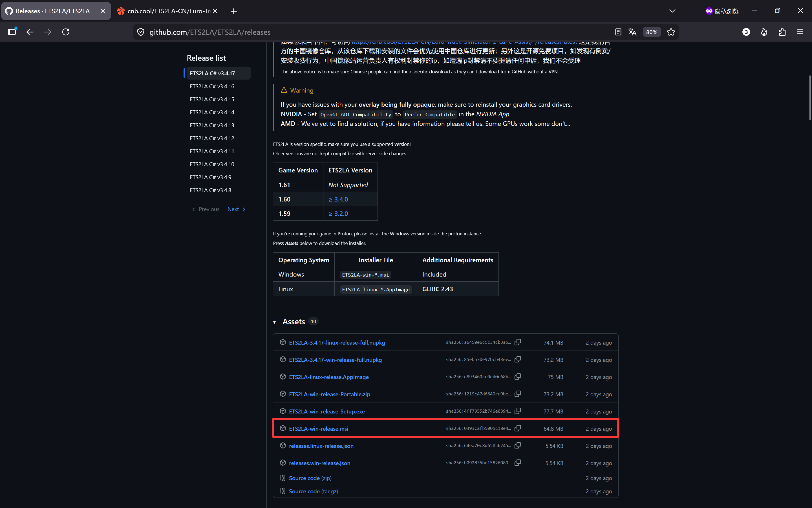Click the github.com address bar URL
Image resolution: width=812 pixels, height=508 pixels.
(x=210, y=32)
